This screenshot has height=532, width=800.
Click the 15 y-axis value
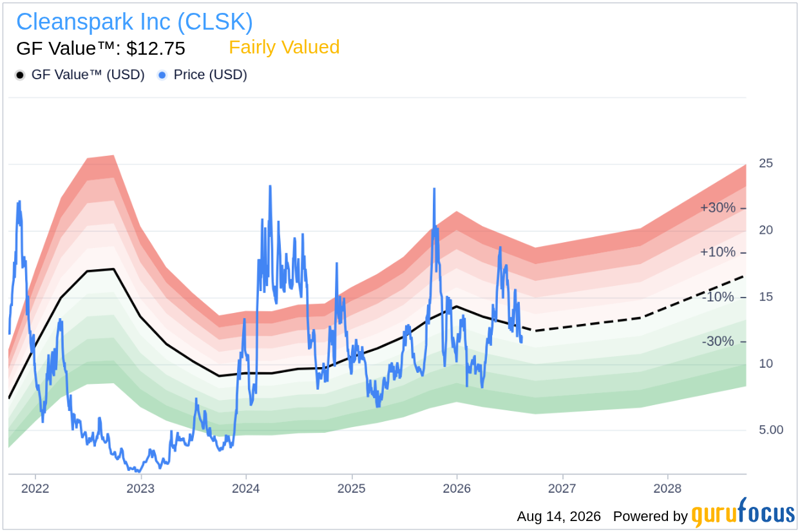(x=766, y=297)
